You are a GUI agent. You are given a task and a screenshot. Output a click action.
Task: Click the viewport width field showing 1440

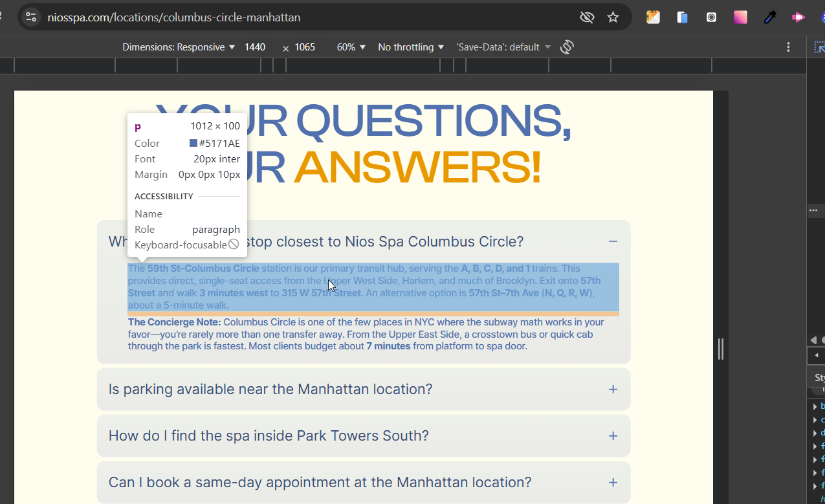click(255, 47)
